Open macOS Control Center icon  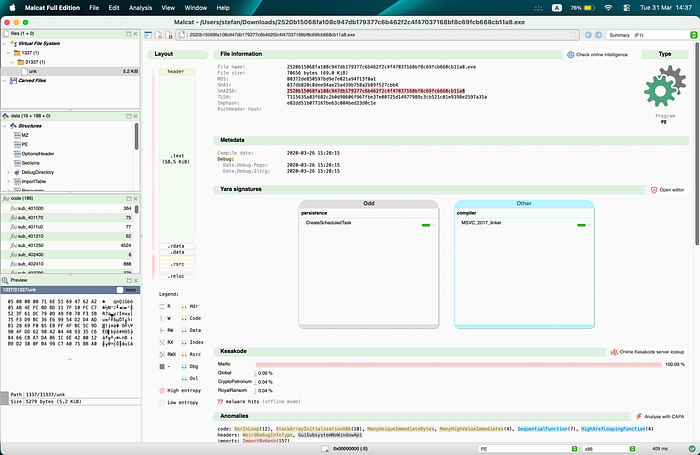[x=627, y=8]
